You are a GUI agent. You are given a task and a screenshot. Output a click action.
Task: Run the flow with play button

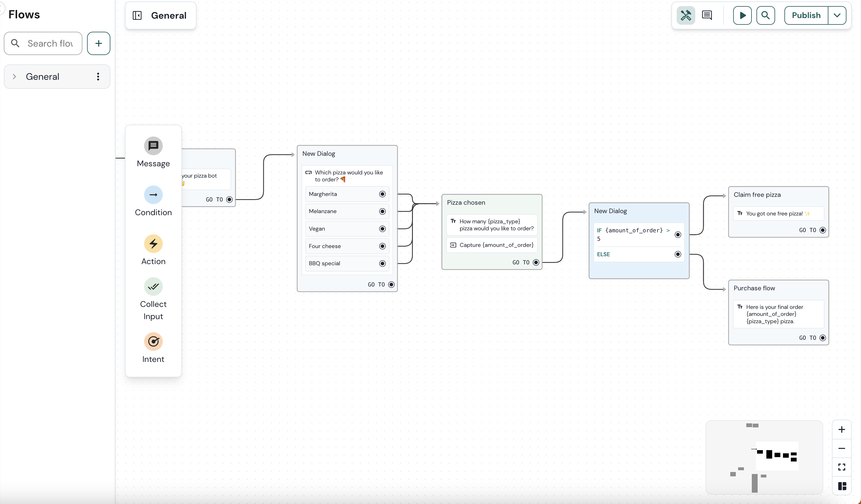click(742, 15)
